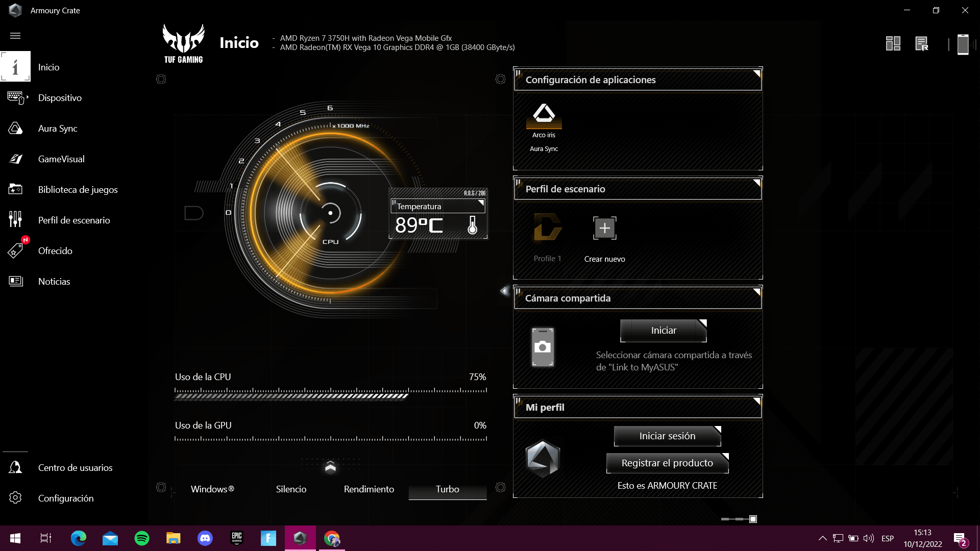Show hidden system tray icons

pyautogui.click(x=822, y=538)
